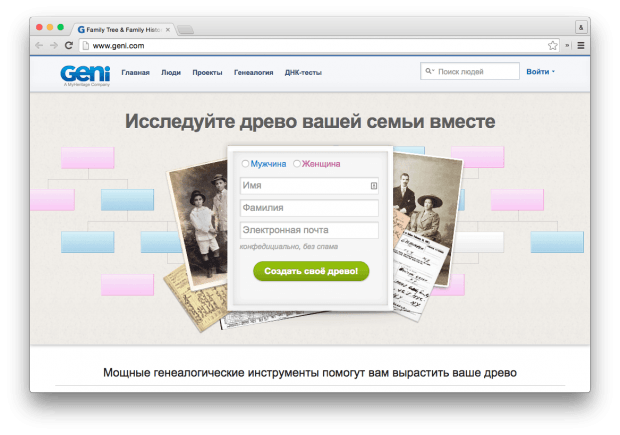Screen dimensions: 620x435
Task: Expand the Войти dropdown
Action: coord(540,72)
